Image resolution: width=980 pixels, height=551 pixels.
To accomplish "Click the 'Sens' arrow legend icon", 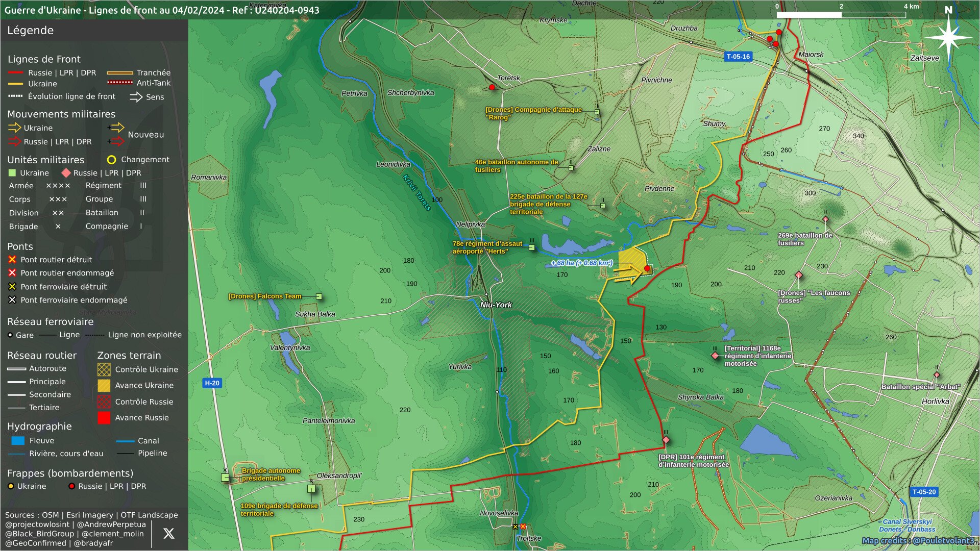I will (136, 97).
